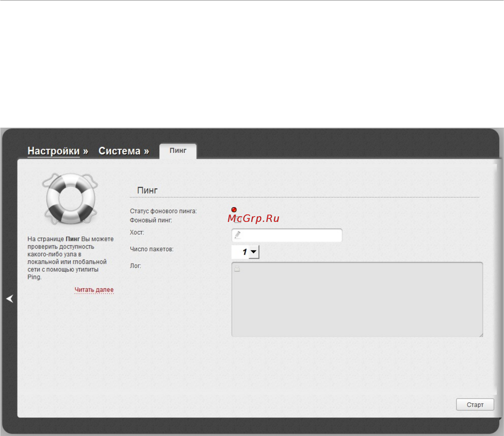Click the Пинг section heading
This screenshot has height=436, width=504.
click(x=147, y=190)
